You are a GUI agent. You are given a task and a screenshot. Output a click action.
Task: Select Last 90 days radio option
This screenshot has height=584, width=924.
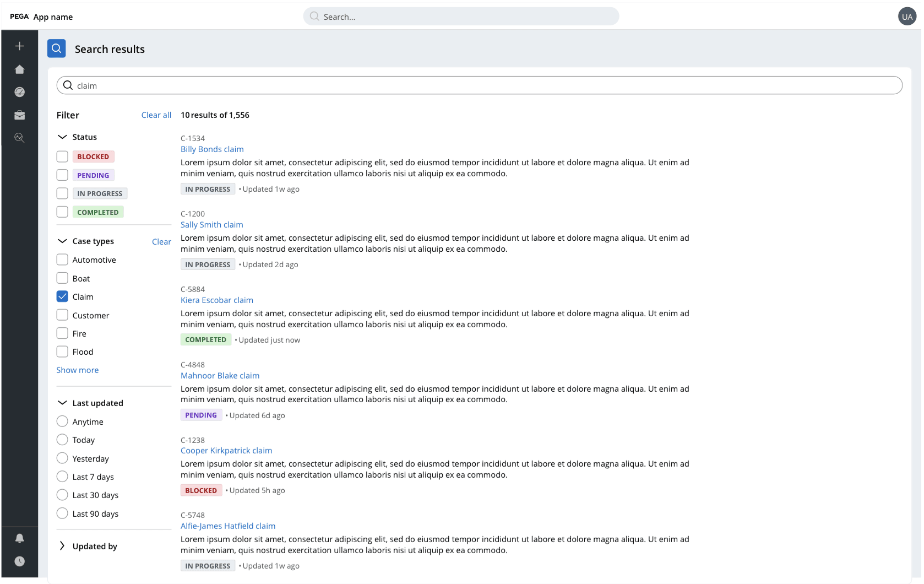(62, 513)
